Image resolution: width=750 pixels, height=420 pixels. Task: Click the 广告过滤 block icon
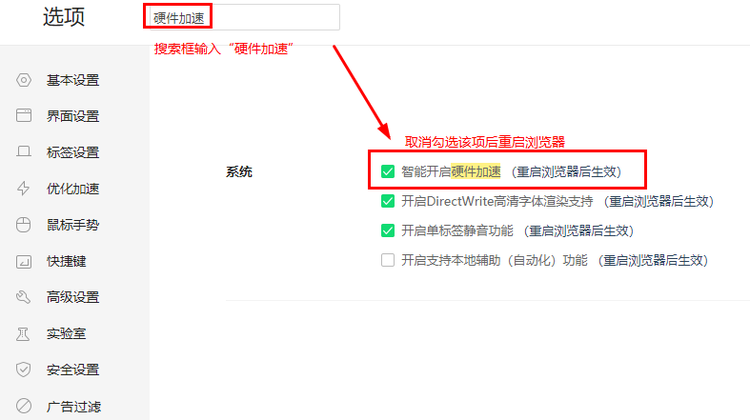pyautogui.click(x=23, y=406)
